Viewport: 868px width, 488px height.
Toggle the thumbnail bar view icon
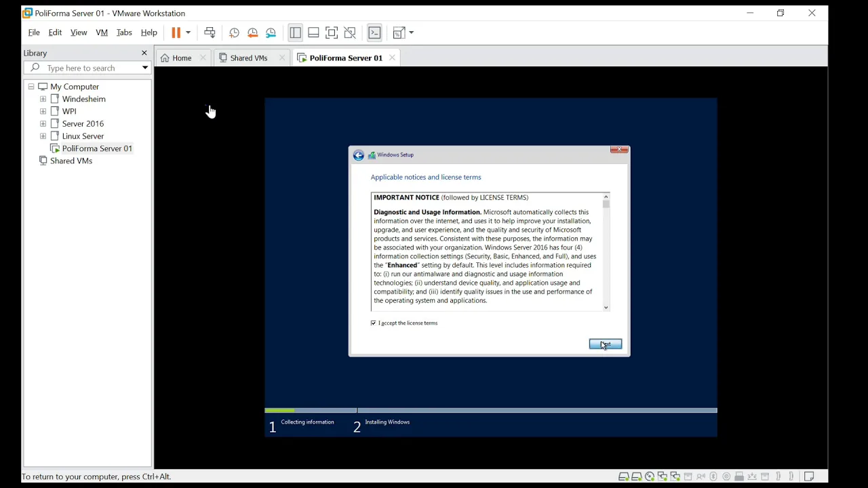click(x=313, y=33)
